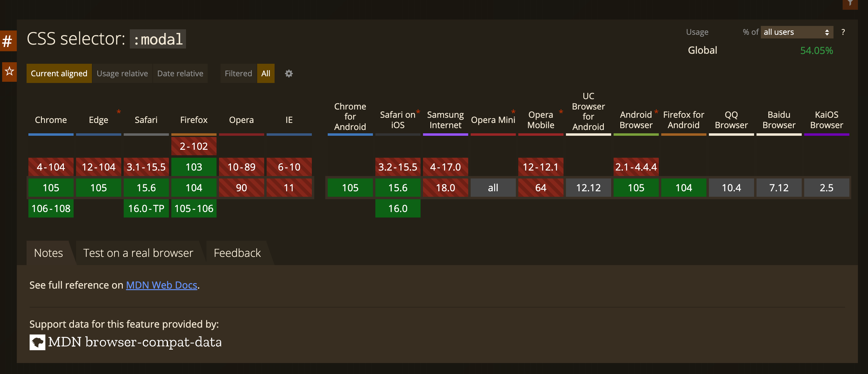
Task: Click Safari 16.0-TP support cell
Action: (146, 208)
